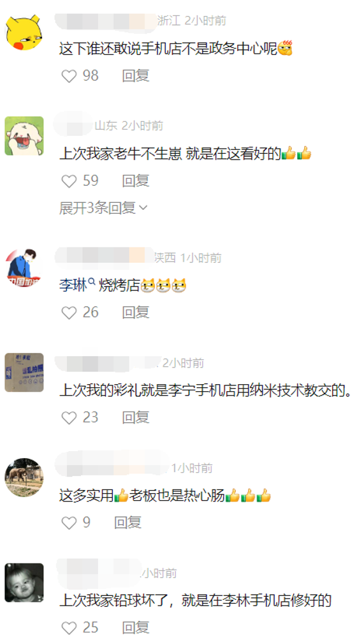
Task: Open search icon beside 李琳 keyword
Action: coord(92,281)
